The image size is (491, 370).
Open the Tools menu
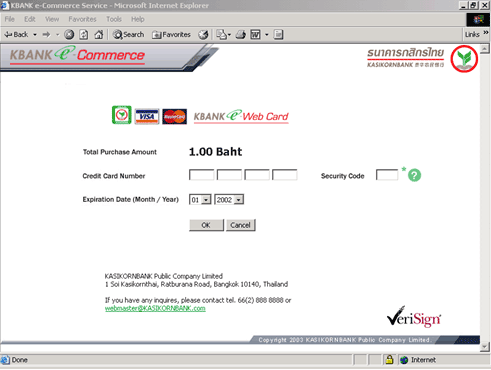114,19
